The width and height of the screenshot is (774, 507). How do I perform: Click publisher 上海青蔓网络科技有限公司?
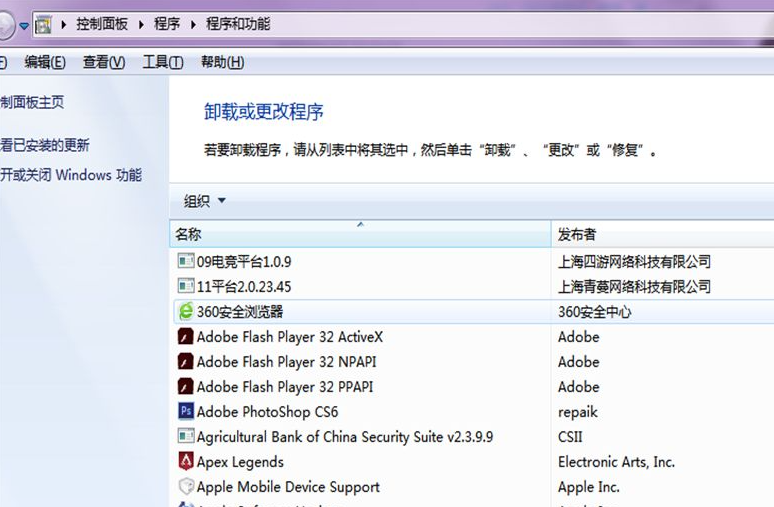point(634,286)
